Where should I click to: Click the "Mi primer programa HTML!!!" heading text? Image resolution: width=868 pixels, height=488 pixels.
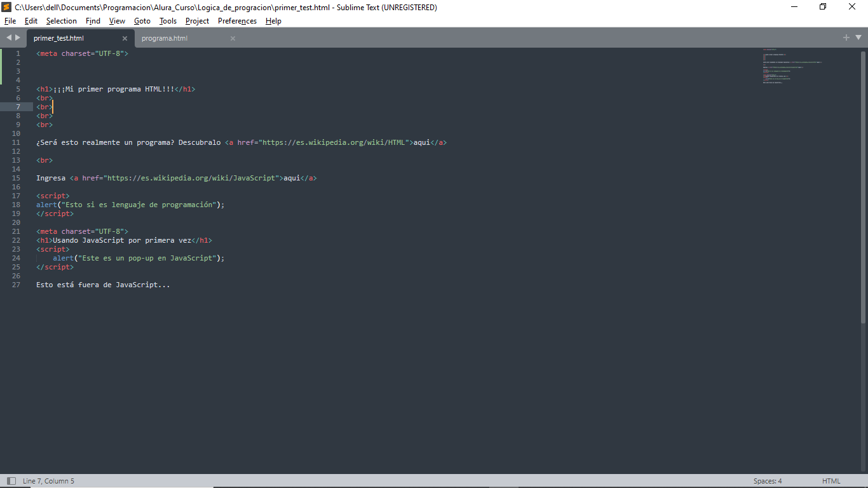point(114,89)
